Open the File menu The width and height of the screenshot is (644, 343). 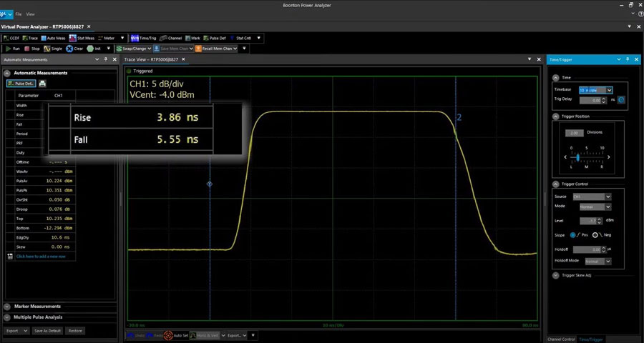[x=19, y=14]
